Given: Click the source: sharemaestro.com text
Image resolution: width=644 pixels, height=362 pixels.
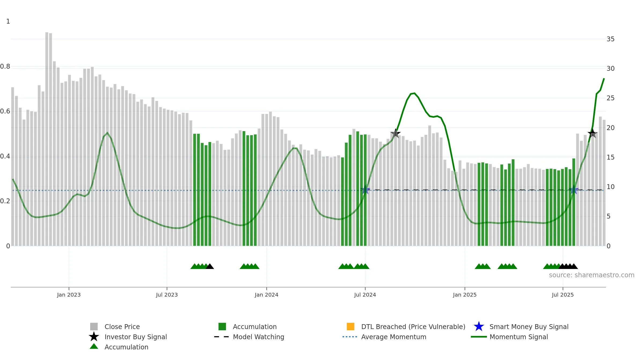Looking at the screenshot, I should (x=592, y=275).
